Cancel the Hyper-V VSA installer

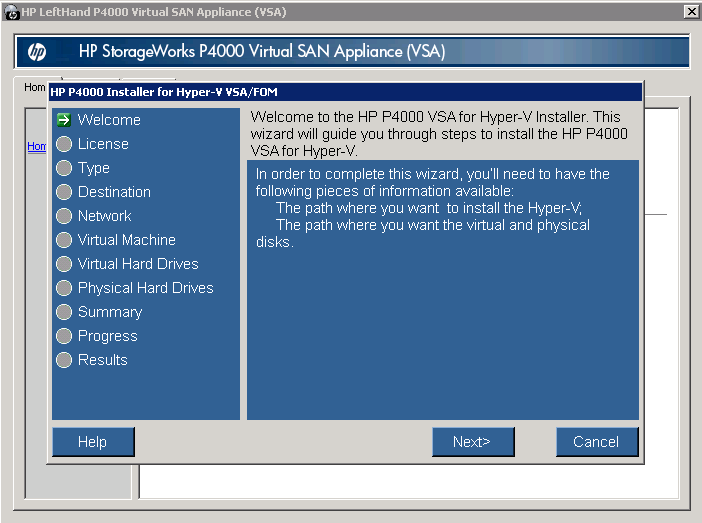point(597,442)
